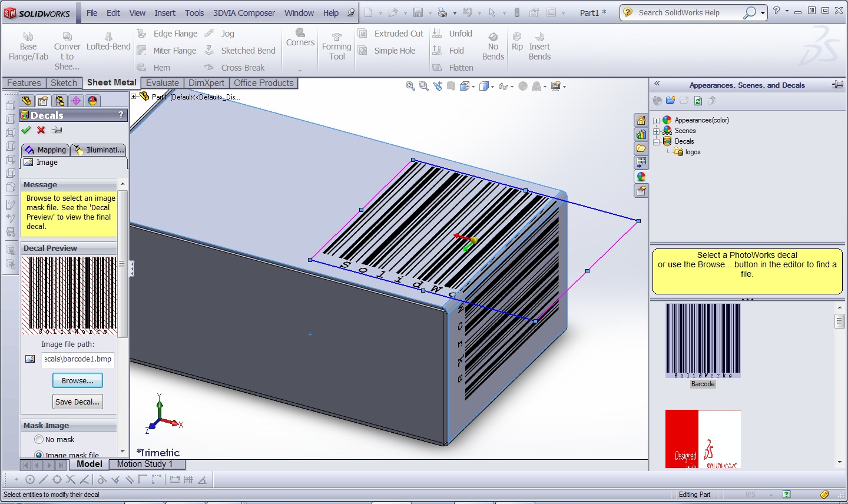Expand the Appearances(color) tree node
The height and width of the screenshot is (504, 848).
click(x=657, y=121)
